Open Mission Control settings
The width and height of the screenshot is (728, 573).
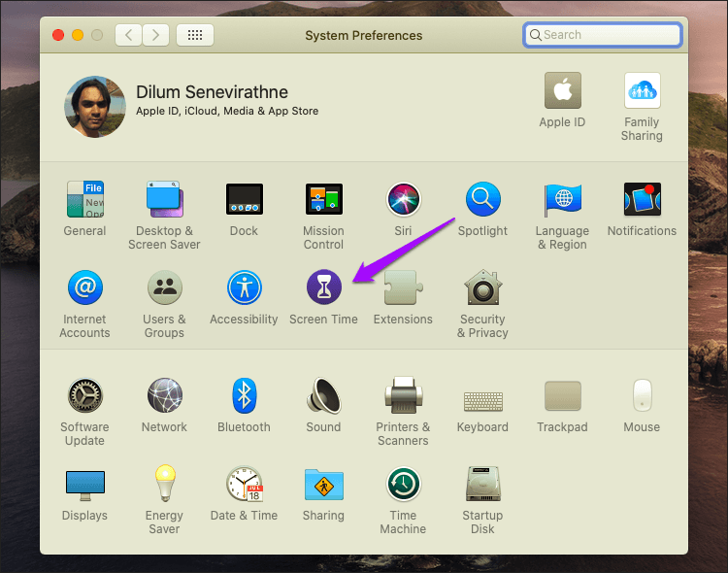[323, 199]
